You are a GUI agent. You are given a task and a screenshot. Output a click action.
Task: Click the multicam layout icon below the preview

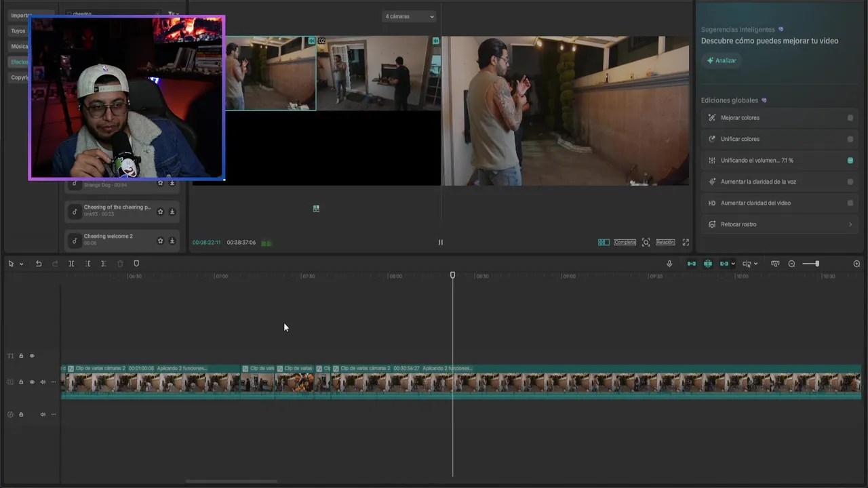pos(316,209)
